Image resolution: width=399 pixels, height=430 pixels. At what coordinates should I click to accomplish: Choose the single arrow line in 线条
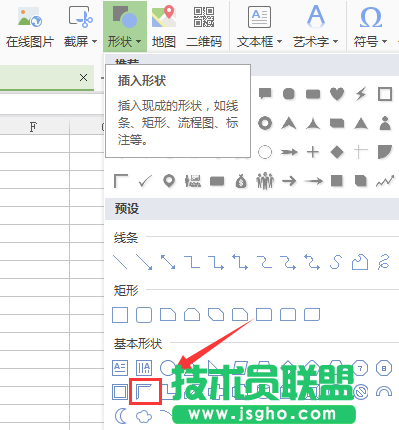[144, 262]
